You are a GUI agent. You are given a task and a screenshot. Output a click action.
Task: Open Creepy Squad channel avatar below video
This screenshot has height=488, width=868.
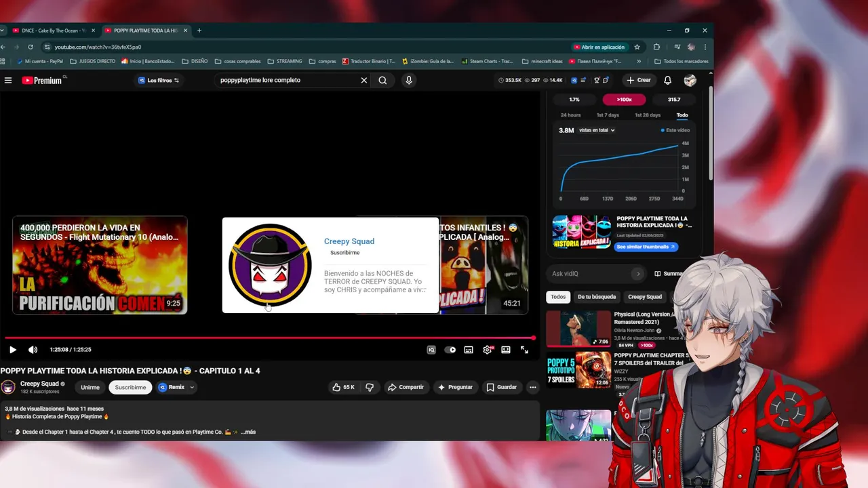(x=8, y=387)
